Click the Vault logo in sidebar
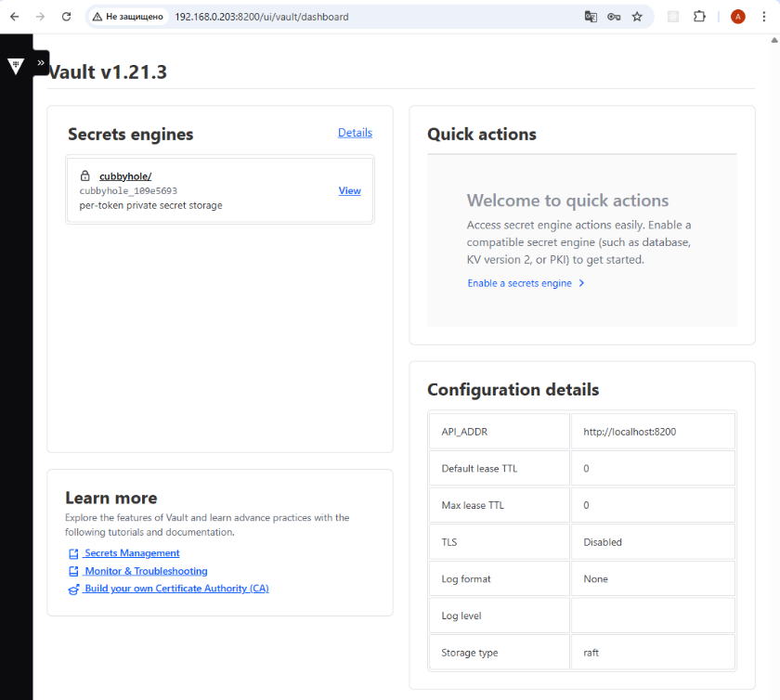Screen dimensions: 780x700 click(16, 66)
